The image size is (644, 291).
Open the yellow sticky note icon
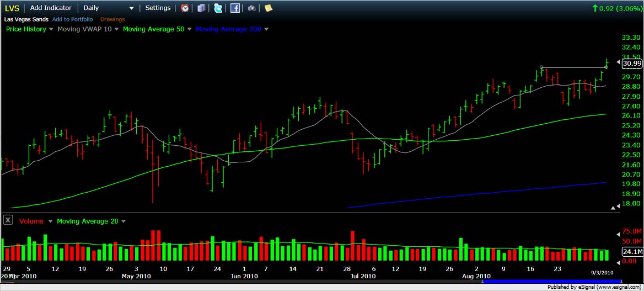pos(268,8)
